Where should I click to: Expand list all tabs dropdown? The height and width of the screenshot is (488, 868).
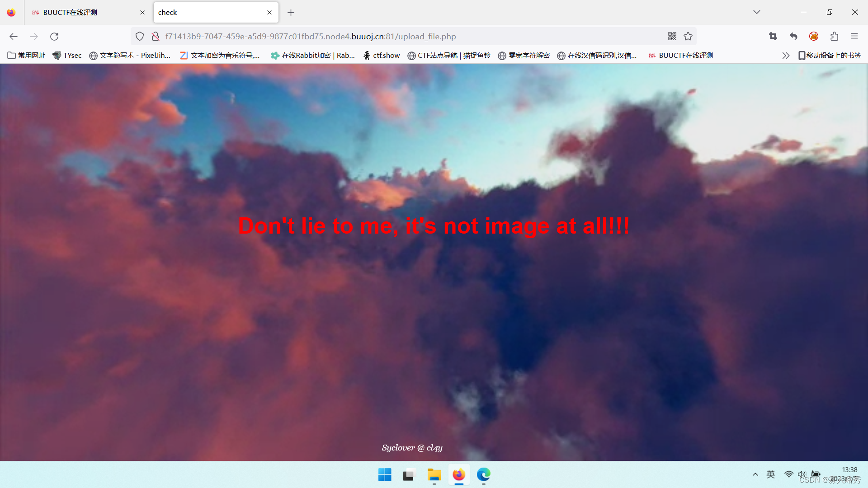point(757,12)
